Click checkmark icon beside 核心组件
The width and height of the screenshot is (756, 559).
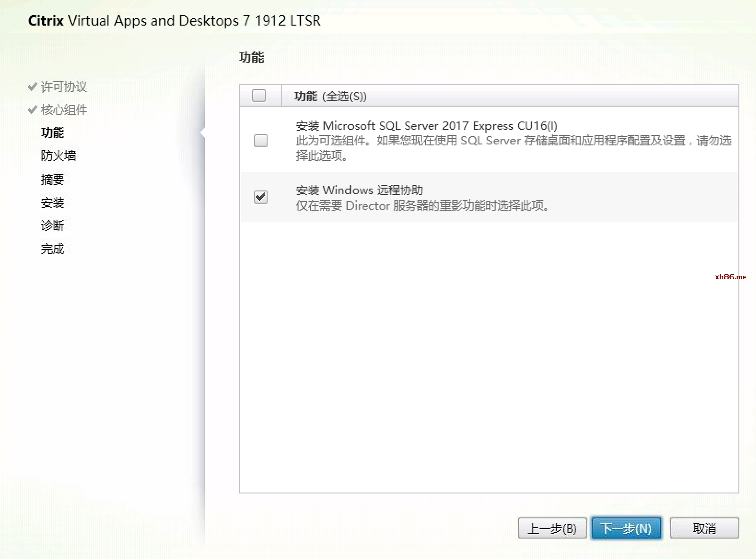pyautogui.click(x=32, y=110)
